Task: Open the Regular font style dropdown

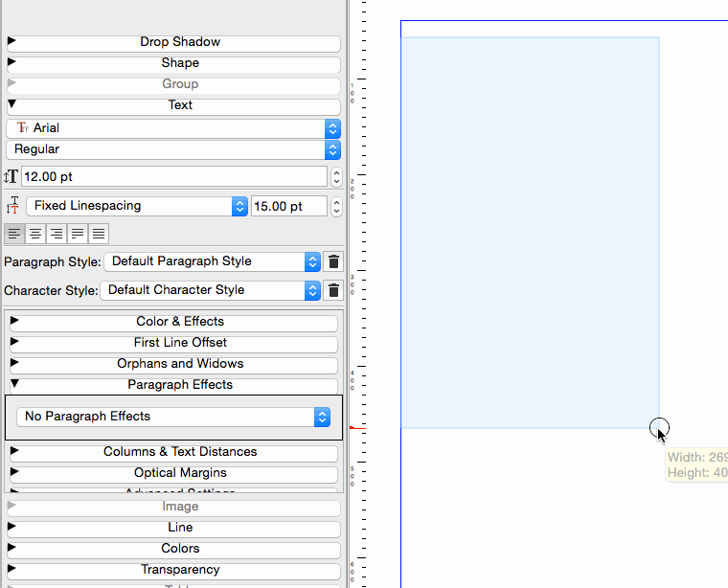Action: click(173, 149)
